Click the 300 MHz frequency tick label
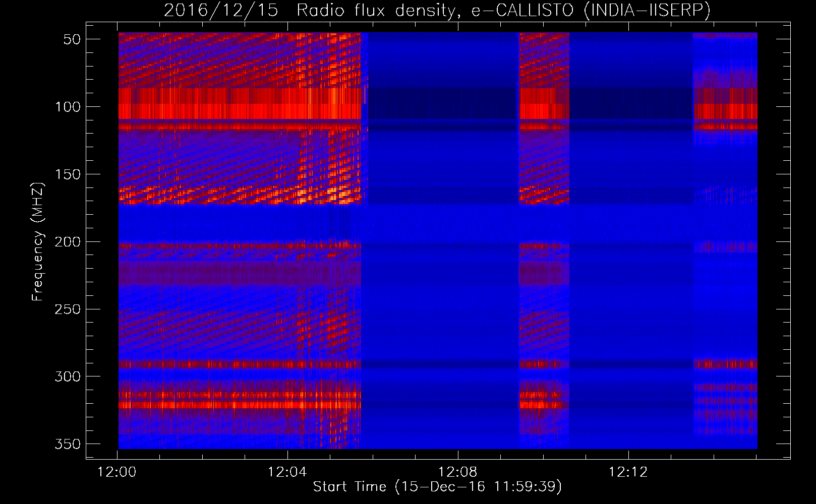Image resolution: width=816 pixels, height=504 pixels. coord(68,376)
